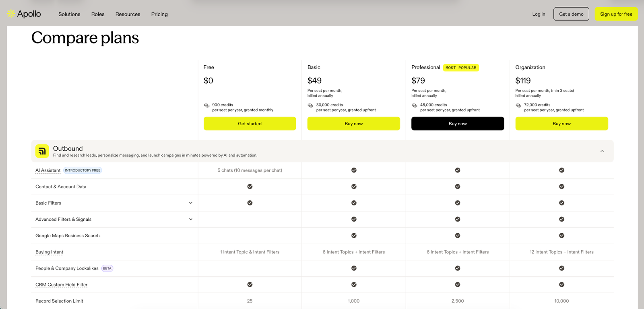Click the credits coin icon under Basic plan
Image resolution: width=644 pixels, height=309 pixels.
click(x=310, y=106)
